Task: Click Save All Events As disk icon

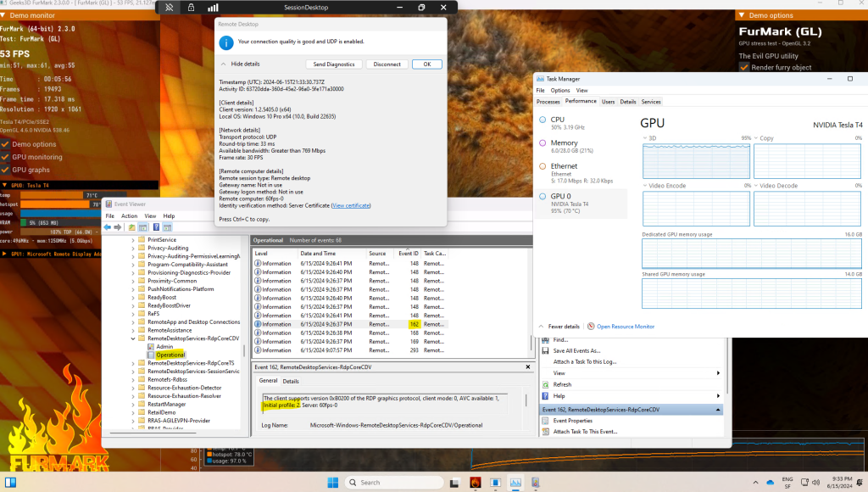Action: pos(545,350)
